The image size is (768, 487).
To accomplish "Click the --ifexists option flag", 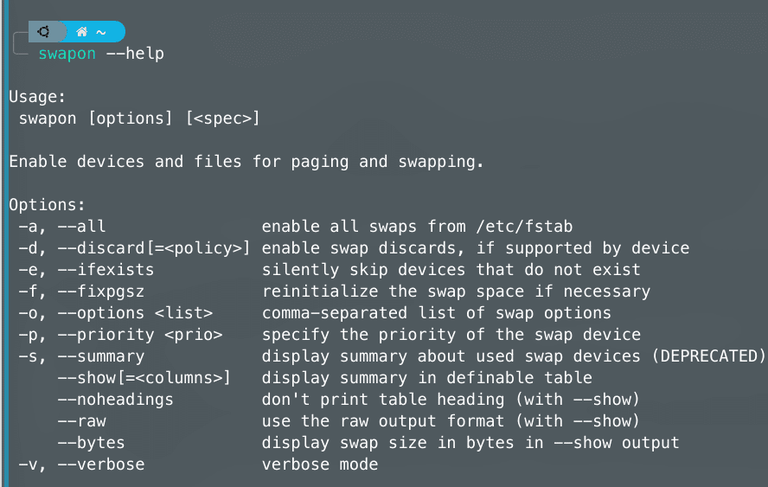I will pos(106,269).
